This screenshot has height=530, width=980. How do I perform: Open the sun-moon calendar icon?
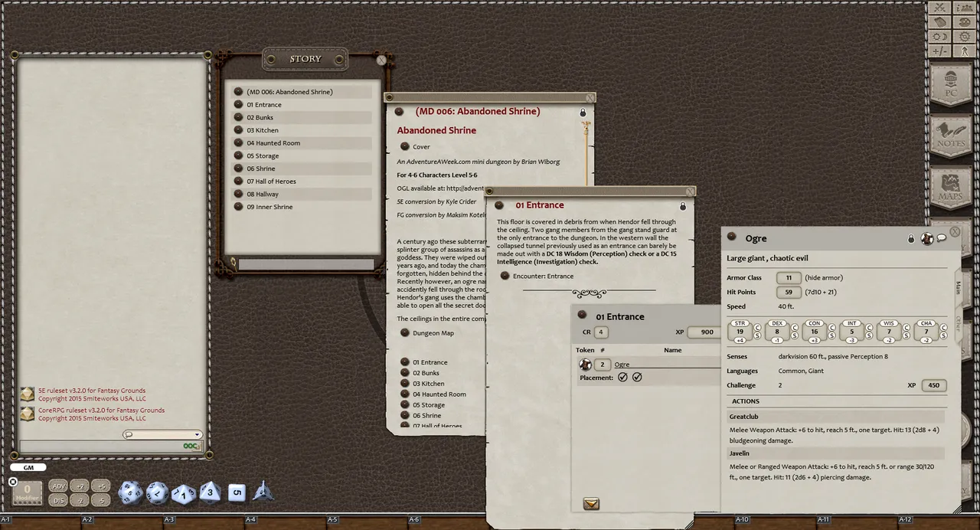point(940,37)
